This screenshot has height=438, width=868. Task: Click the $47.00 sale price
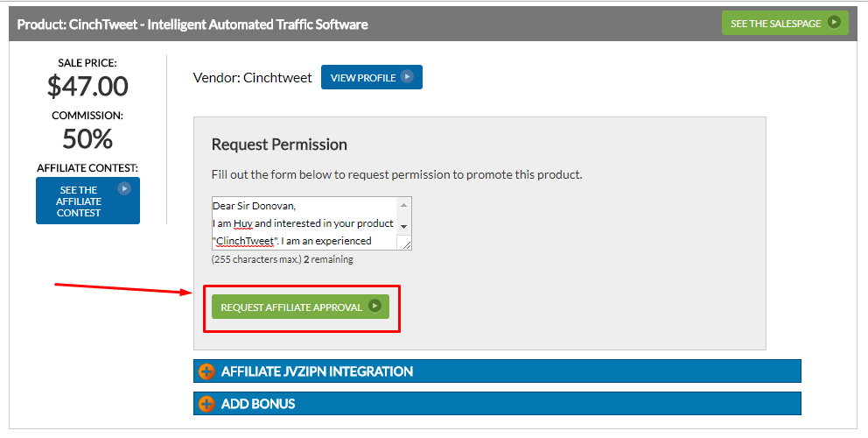coord(87,86)
